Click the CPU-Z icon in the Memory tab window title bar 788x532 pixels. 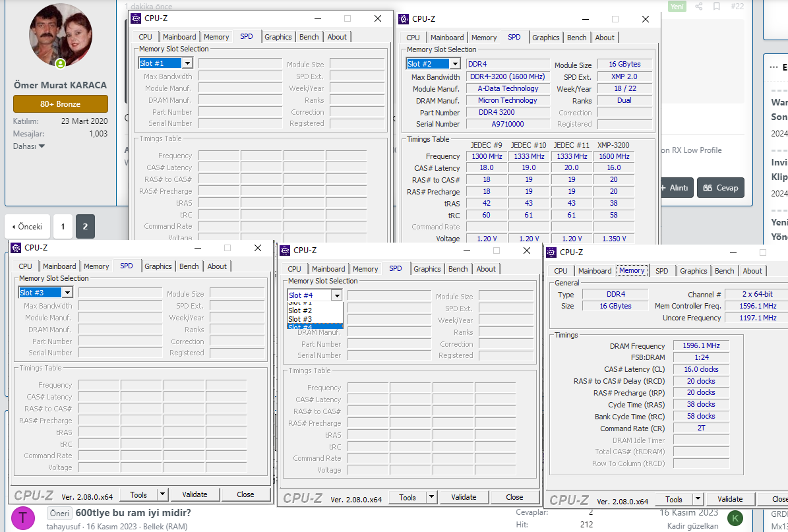551,252
